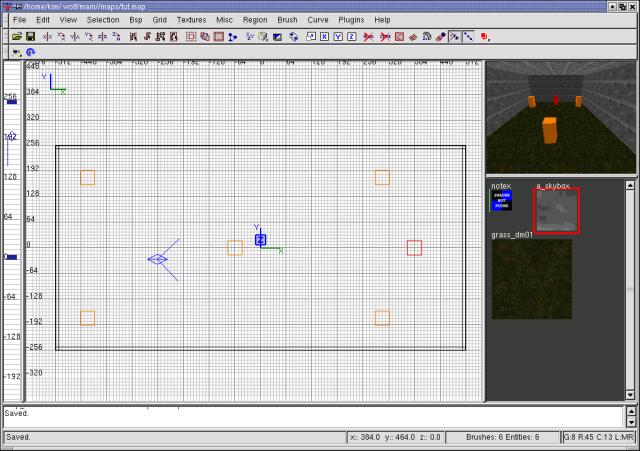Select the a_skybox texture thumbnail
Viewport: 640px width, 451px height.
tap(557, 211)
